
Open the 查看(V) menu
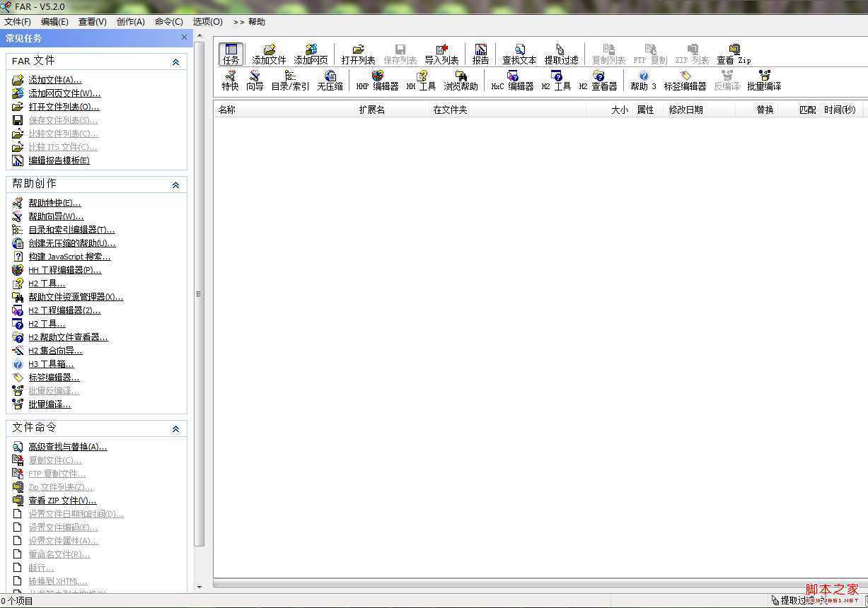[x=93, y=22]
